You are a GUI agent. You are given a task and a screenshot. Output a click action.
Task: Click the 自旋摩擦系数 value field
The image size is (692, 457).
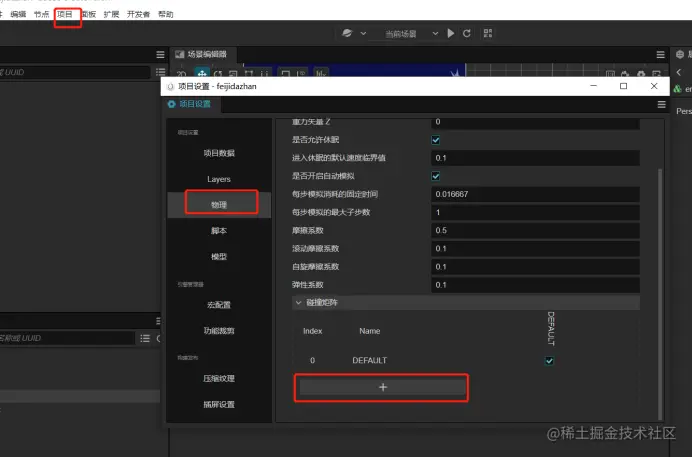pos(535,266)
